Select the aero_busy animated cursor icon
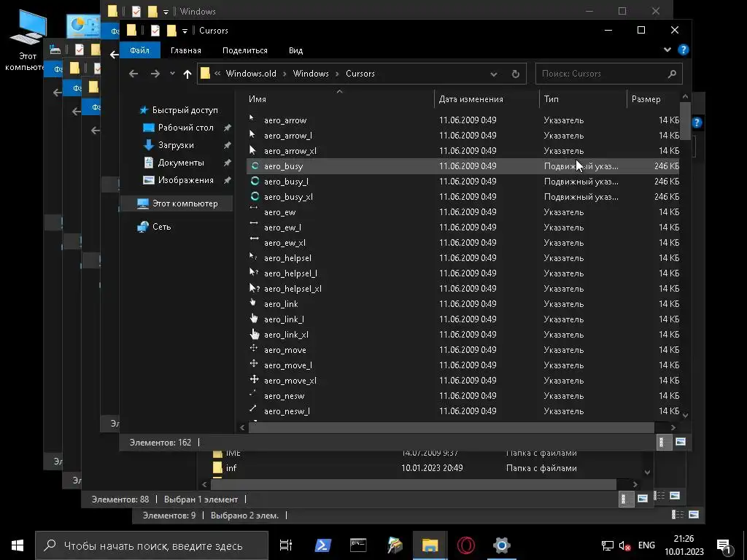This screenshot has width=747, height=560. click(x=255, y=166)
